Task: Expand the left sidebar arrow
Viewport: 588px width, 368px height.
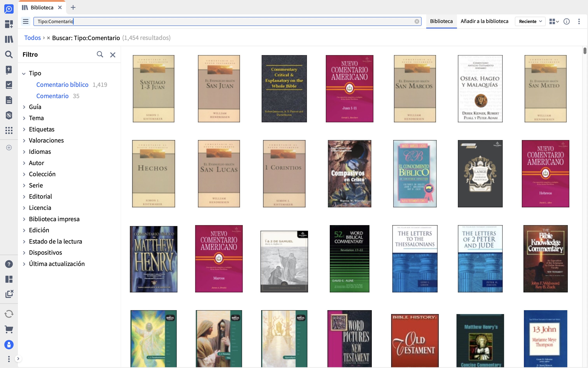Action: 18,359
